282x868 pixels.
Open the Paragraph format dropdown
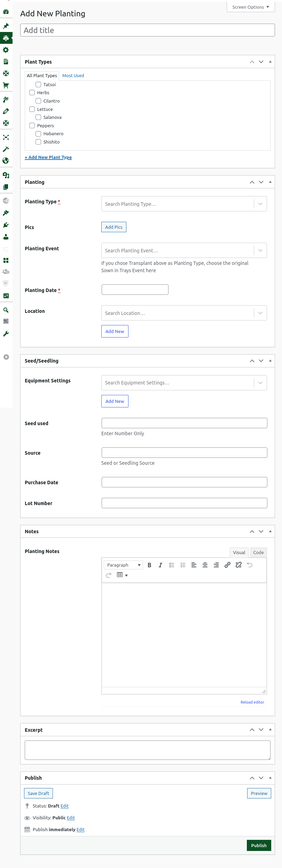click(x=124, y=565)
